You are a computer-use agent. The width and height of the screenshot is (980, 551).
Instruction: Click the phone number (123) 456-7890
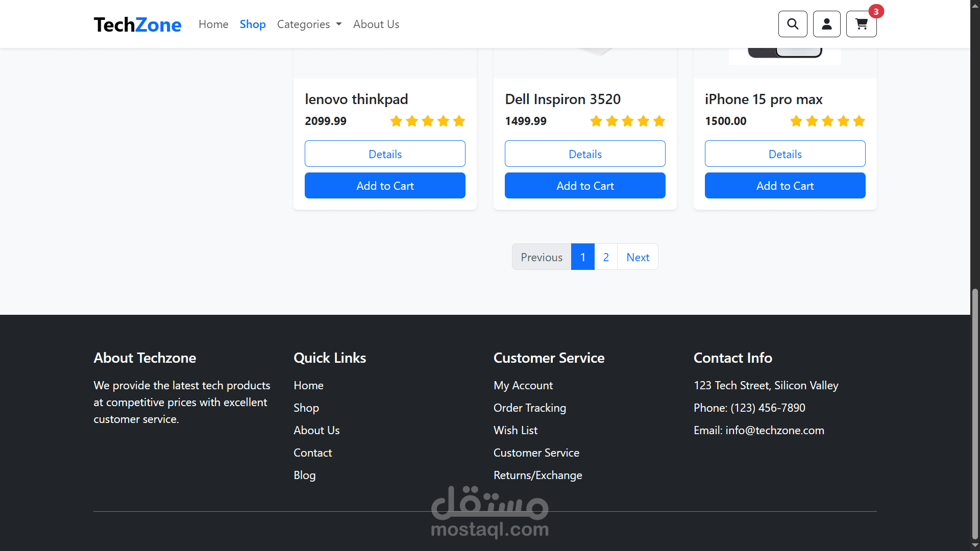768,408
